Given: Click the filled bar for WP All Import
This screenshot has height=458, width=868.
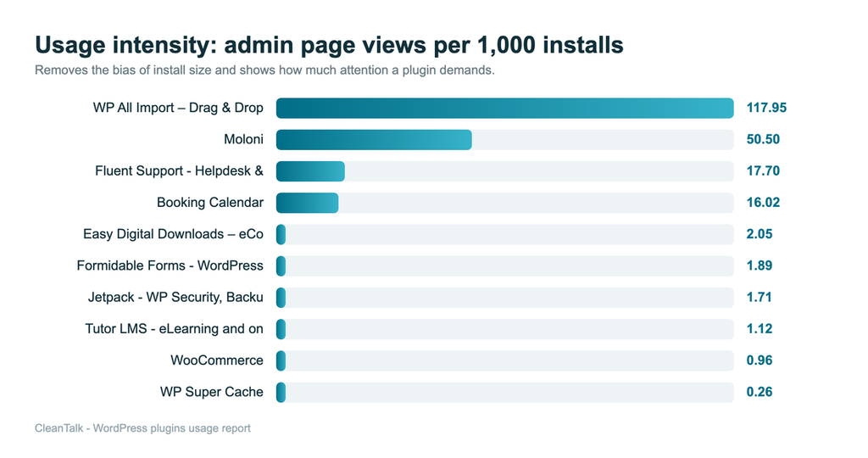Looking at the screenshot, I should [x=505, y=108].
